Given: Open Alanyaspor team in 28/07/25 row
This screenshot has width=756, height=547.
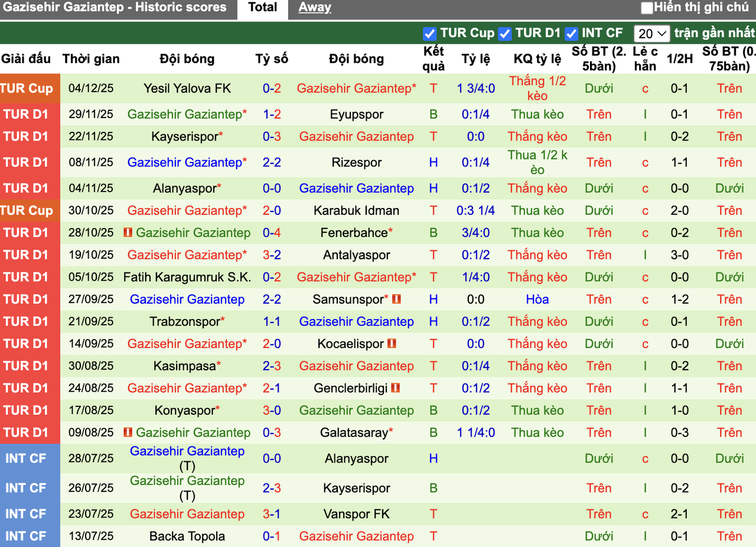Looking at the screenshot, I should point(357,458).
